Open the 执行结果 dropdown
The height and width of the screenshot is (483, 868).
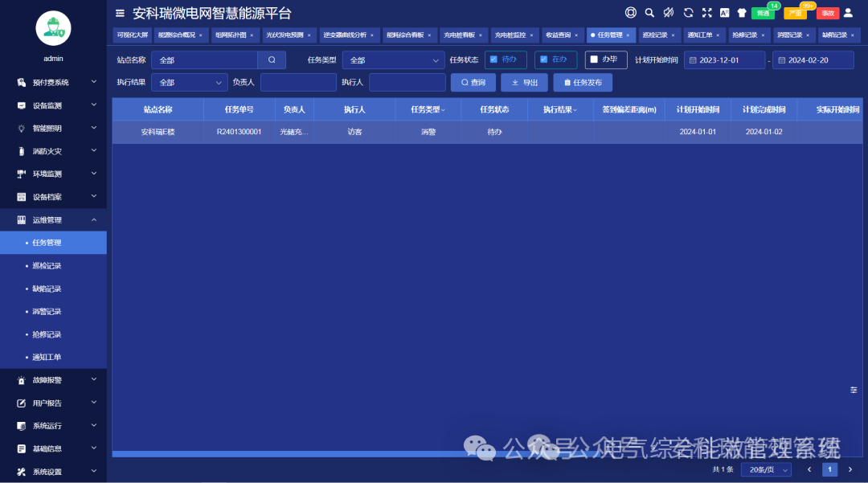coord(189,82)
